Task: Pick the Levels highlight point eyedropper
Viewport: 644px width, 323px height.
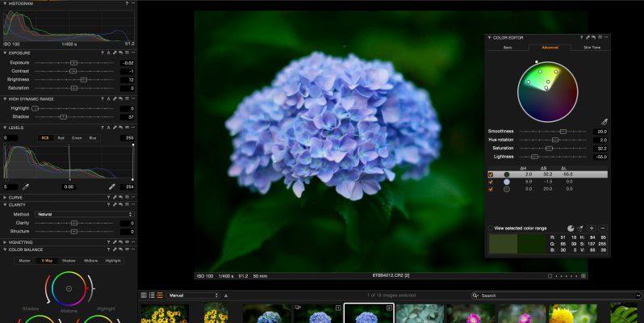Action: tap(111, 187)
